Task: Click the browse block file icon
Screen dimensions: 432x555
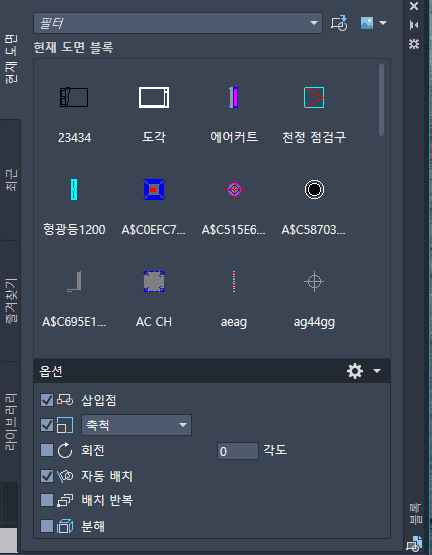Action: 339,23
